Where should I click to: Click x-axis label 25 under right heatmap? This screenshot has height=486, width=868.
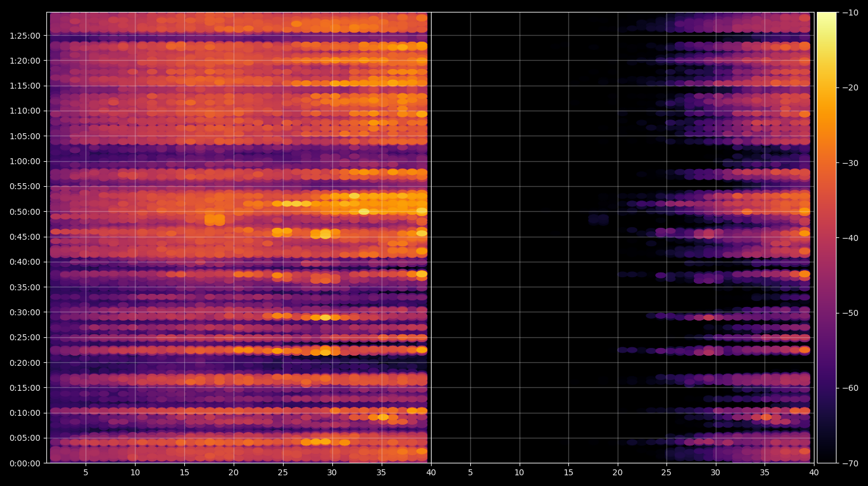[666, 473]
